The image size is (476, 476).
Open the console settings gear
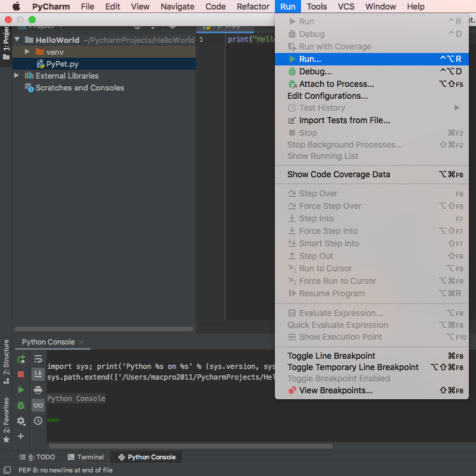pos(21,421)
